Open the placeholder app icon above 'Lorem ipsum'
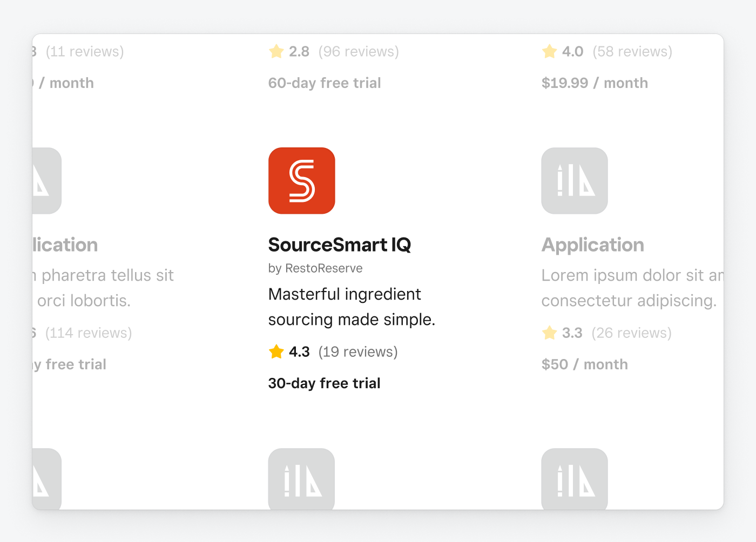The image size is (756, 542). [x=575, y=181]
